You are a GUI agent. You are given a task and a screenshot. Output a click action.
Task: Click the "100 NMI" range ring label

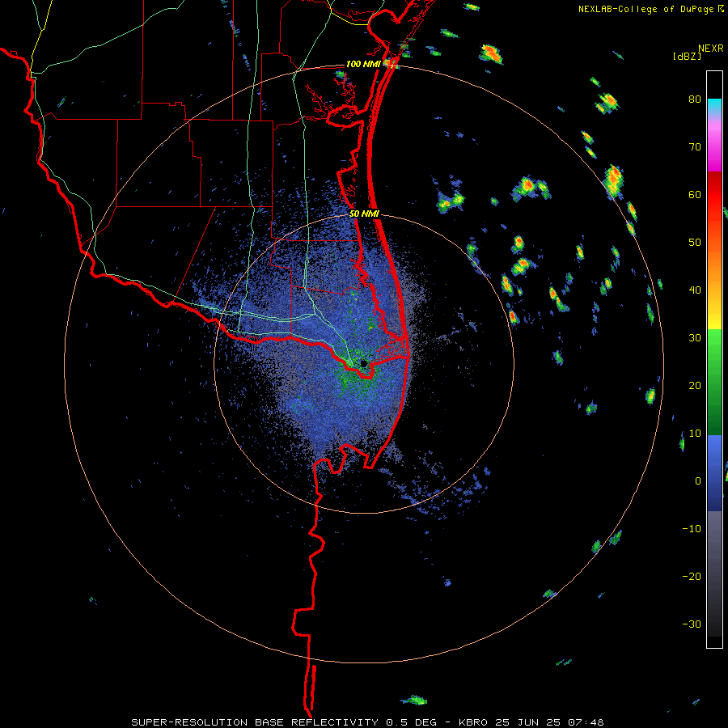[x=362, y=64]
